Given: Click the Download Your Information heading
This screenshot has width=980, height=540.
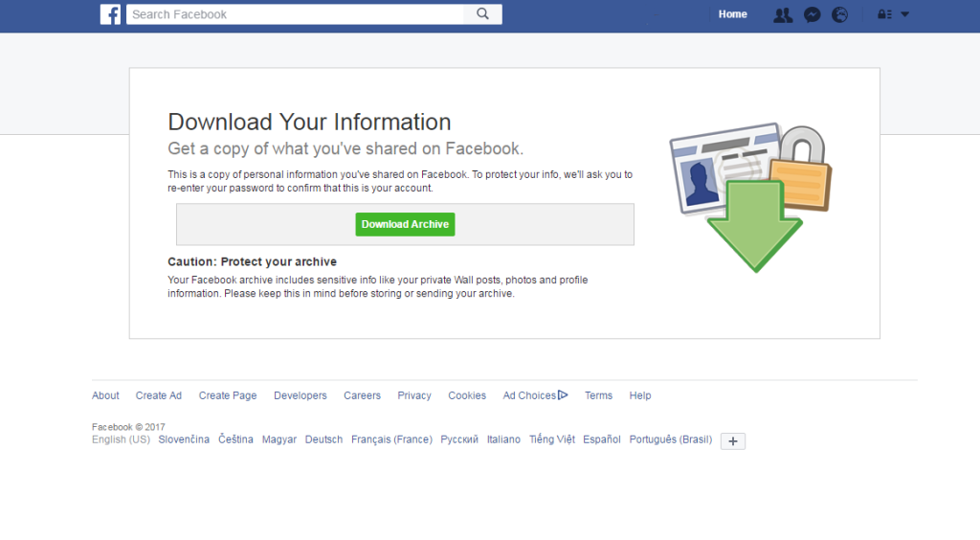Looking at the screenshot, I should (x=309, y=122).
